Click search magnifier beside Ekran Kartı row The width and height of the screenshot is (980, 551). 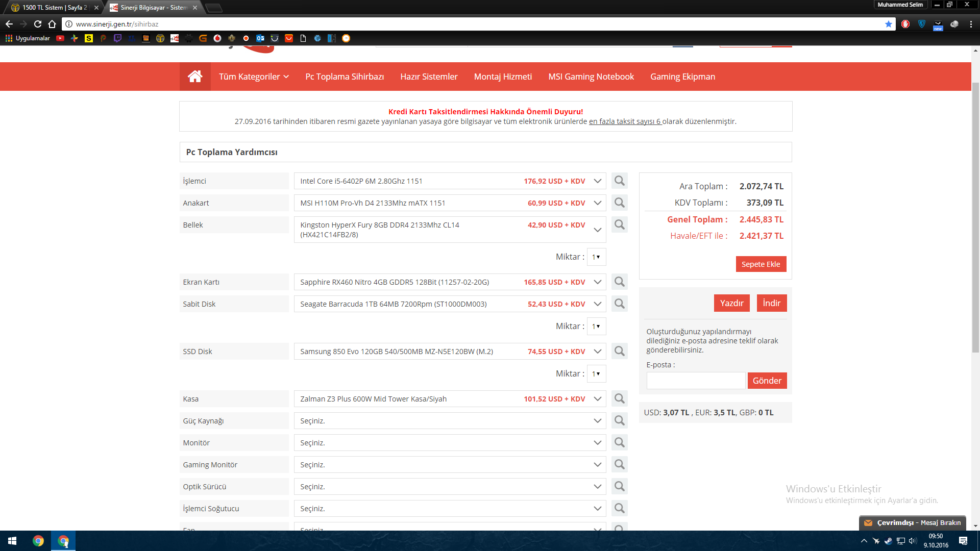pos(619,282)
